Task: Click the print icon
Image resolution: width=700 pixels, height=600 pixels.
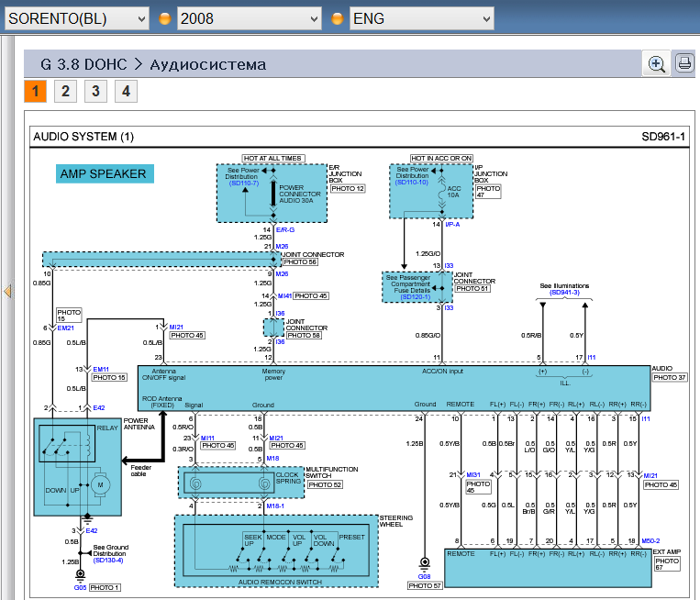Action: (683, 63)
